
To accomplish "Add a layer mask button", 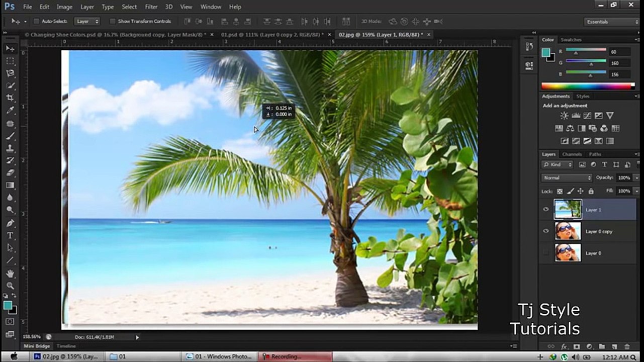I will [577, 346].
